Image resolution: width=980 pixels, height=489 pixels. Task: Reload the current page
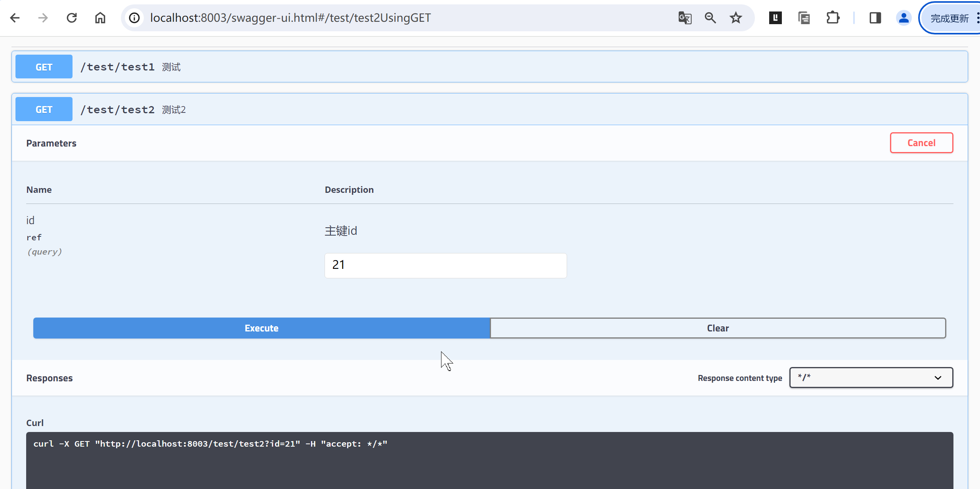[72, 18]
